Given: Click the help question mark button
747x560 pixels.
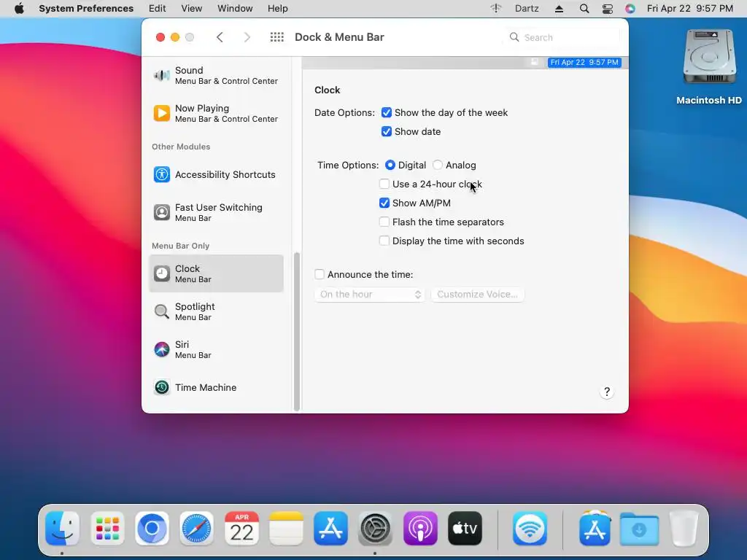Looking at the screenshot, I should (606, 392).
